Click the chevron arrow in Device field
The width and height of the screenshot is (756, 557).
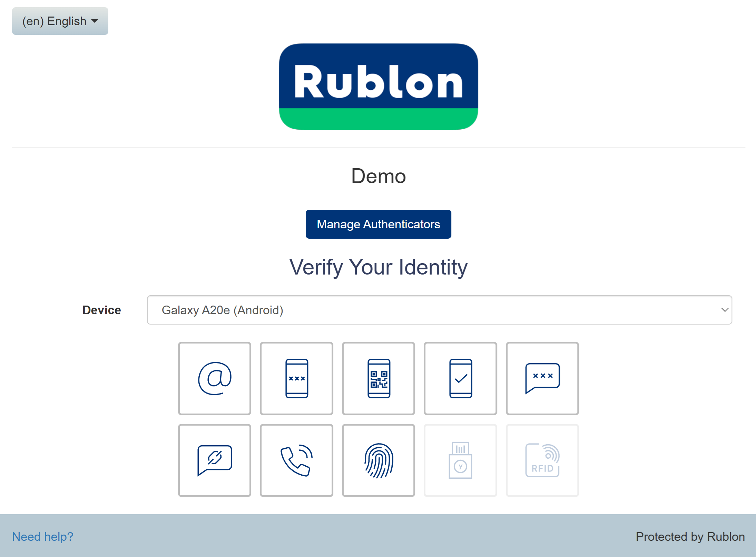point(724,310)
